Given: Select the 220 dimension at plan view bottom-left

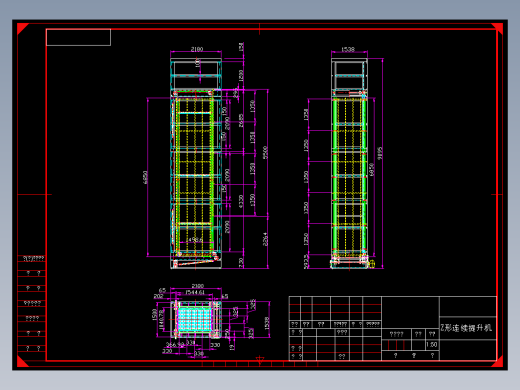Looking at the screenshot, I should pyautogui.click(x=167, y=351).
